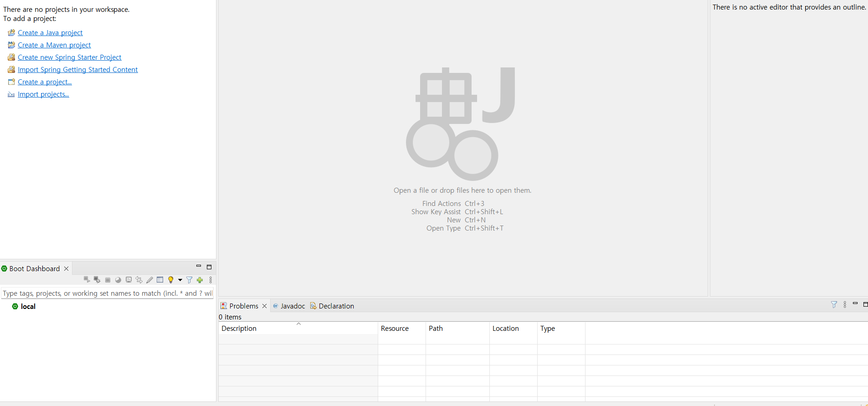This screenshot has width=868, height=406.
Task: Switch to the Problems tab
Action: tap(244, 306)
